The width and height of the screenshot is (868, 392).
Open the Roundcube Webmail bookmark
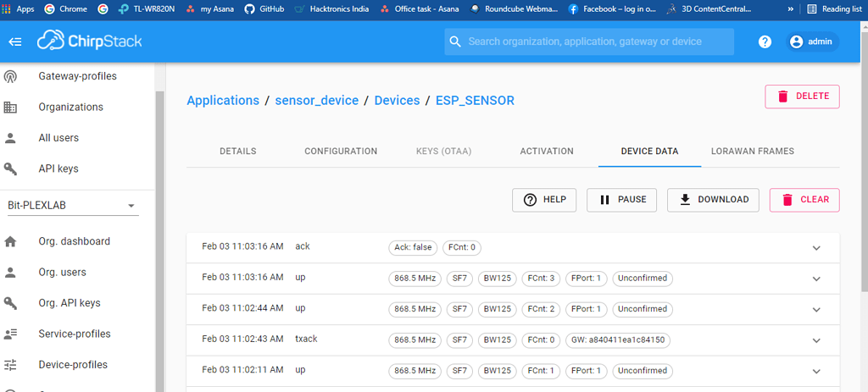[x=515, y=8]
